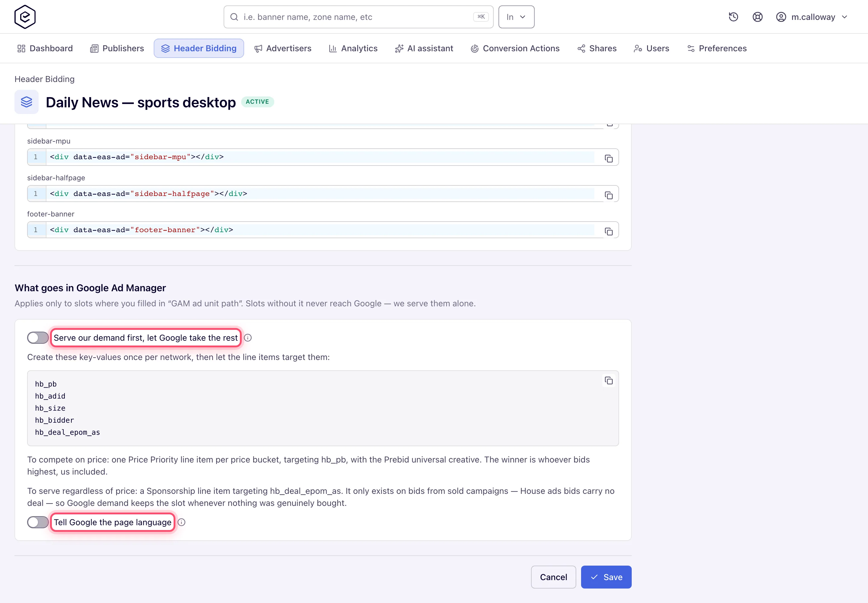Click the sidebar-halfpage div code line
The image size is (868, 603).
(x=149, y=194)
